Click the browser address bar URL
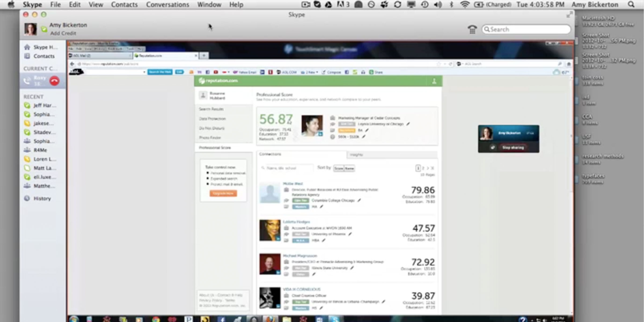Viewport: 644px width, 322px height. coord(110,64)
